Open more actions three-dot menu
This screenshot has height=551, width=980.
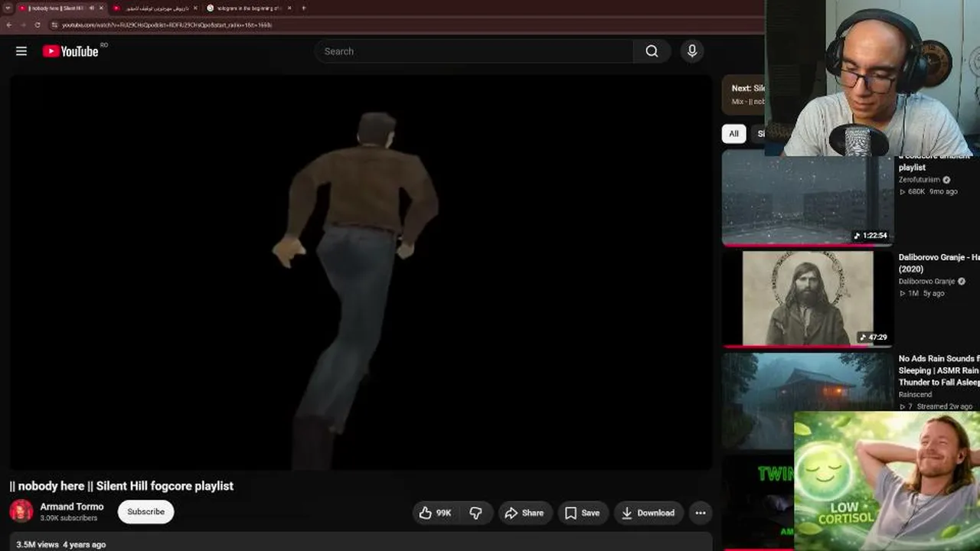[701, 513]
